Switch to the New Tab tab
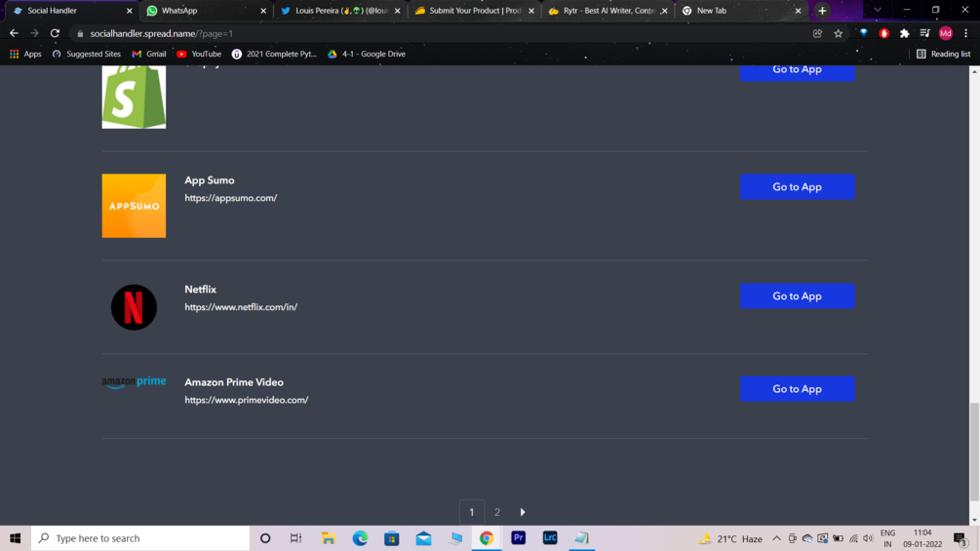Image resolution: width=980 pixels, height=551 pixels. click(x=742, y=11)
